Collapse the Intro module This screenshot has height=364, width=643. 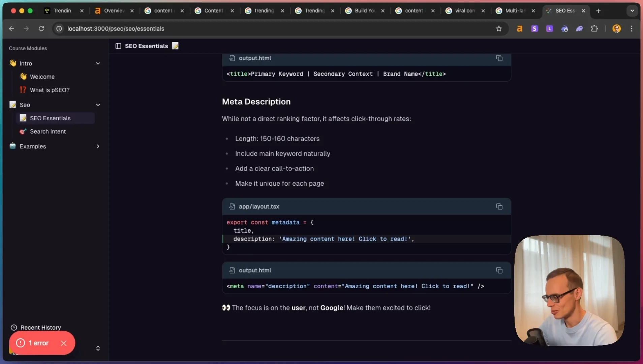tap(98, 63)
